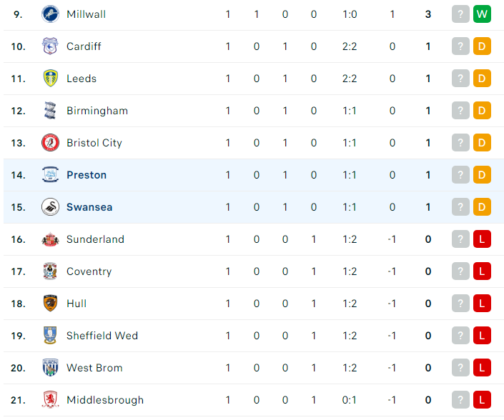Click the Hull tiger crest icon
Screen dimensions: 504x420
(50, 303)
